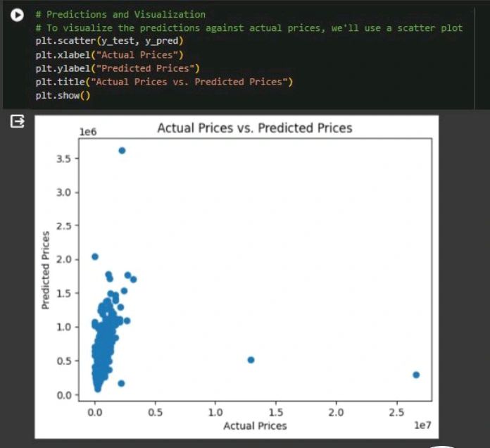The image size is (490, 448).
Task: Click the plt.ylabel "Predicted Prices" line
Action: pyautogui.click(x=118, y=68)
